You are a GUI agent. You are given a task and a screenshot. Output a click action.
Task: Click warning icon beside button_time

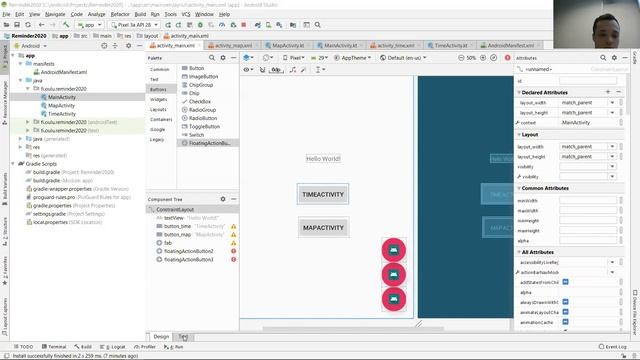233,226
